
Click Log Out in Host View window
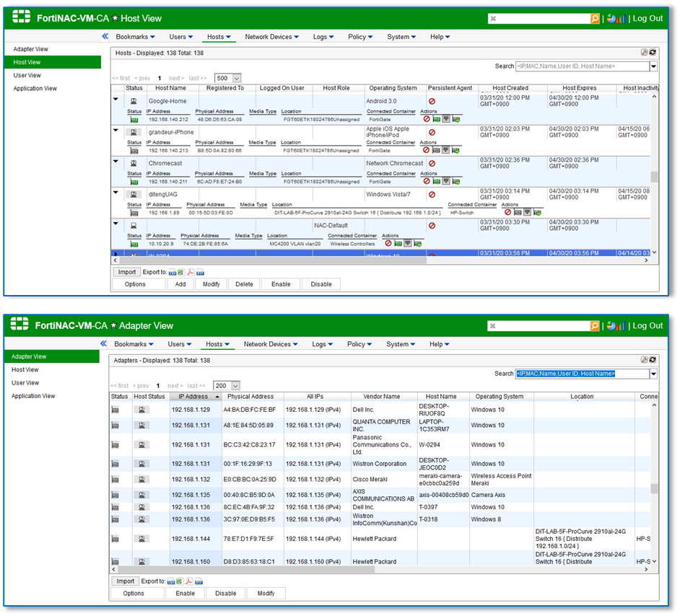[648, 19]
